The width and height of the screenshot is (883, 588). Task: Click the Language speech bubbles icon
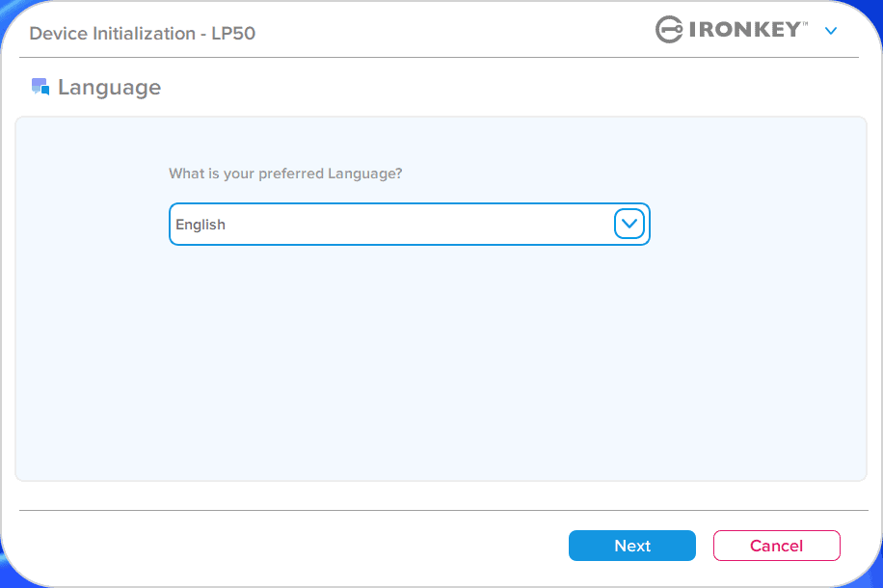pyautogui.click(x=40, y=88)
